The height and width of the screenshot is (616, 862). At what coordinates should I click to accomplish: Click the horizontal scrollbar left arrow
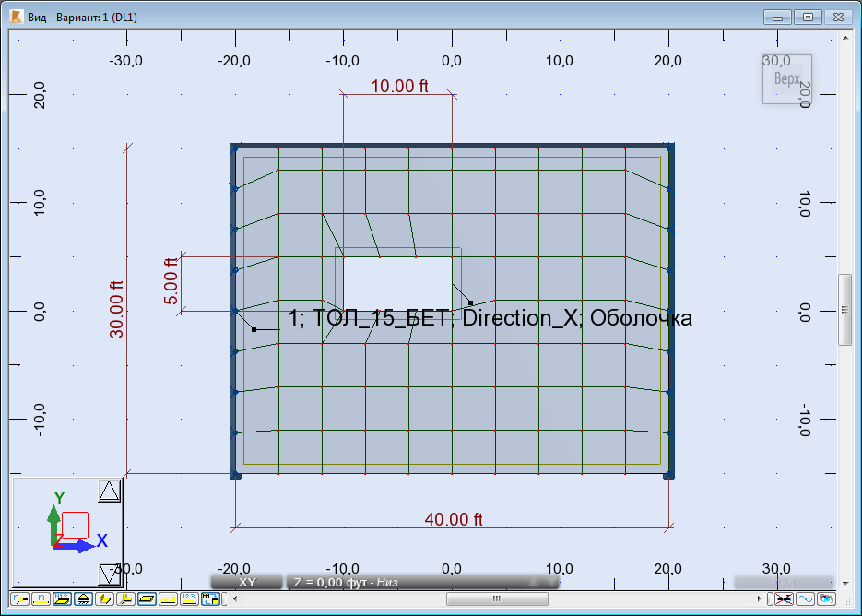coord(235,598)
